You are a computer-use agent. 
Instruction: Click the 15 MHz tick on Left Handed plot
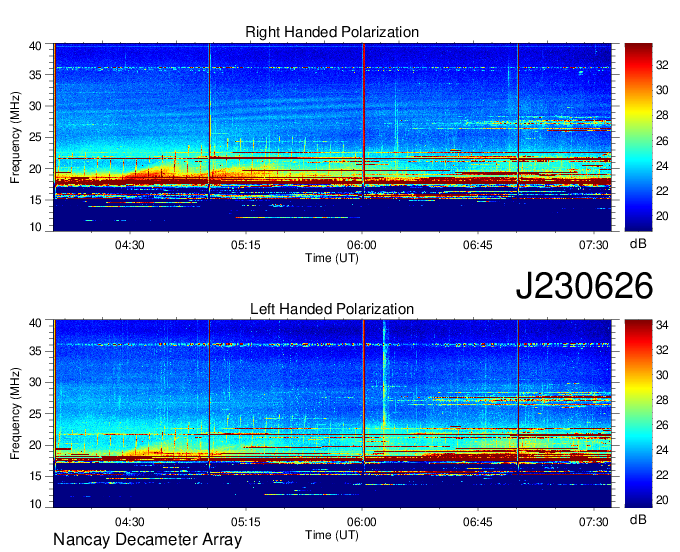[x=36, y=476]
